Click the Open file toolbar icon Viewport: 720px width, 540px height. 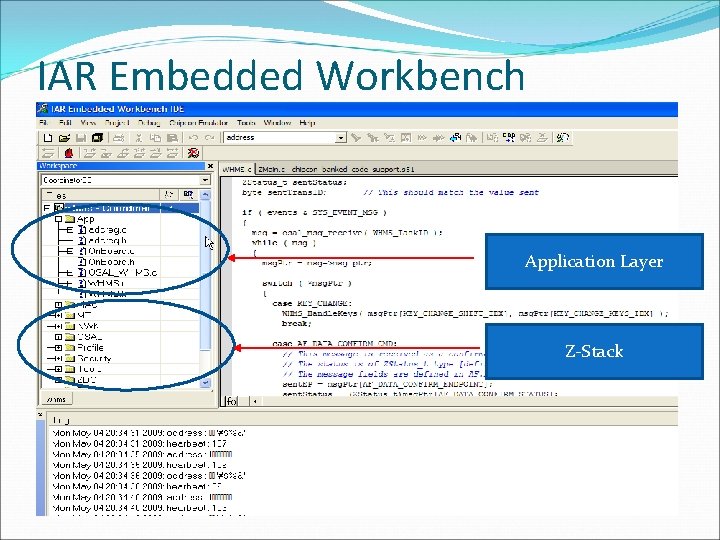(x=64, y=137)
